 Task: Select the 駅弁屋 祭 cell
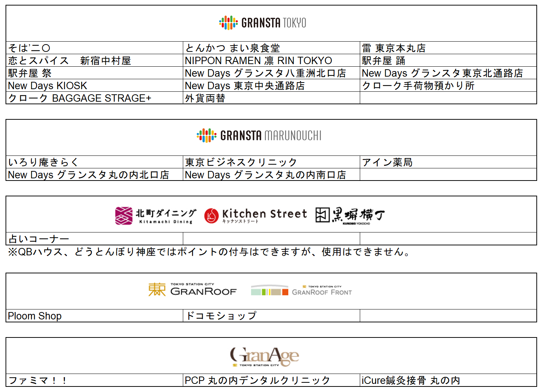[x=94, y=73]
